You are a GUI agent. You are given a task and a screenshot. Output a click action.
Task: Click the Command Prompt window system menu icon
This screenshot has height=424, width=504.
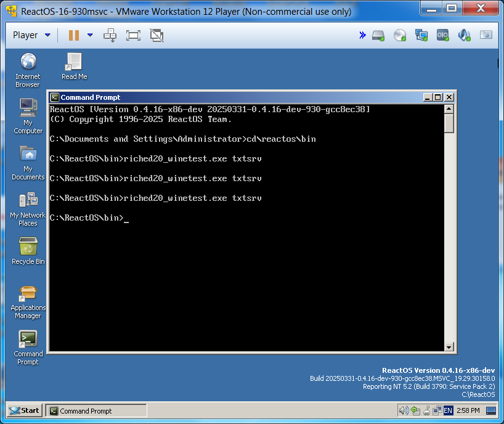(x=55, y=97)
